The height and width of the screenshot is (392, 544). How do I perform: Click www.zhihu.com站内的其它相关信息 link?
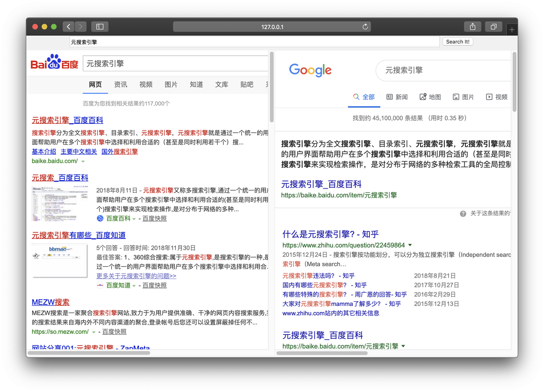point(331,313)
